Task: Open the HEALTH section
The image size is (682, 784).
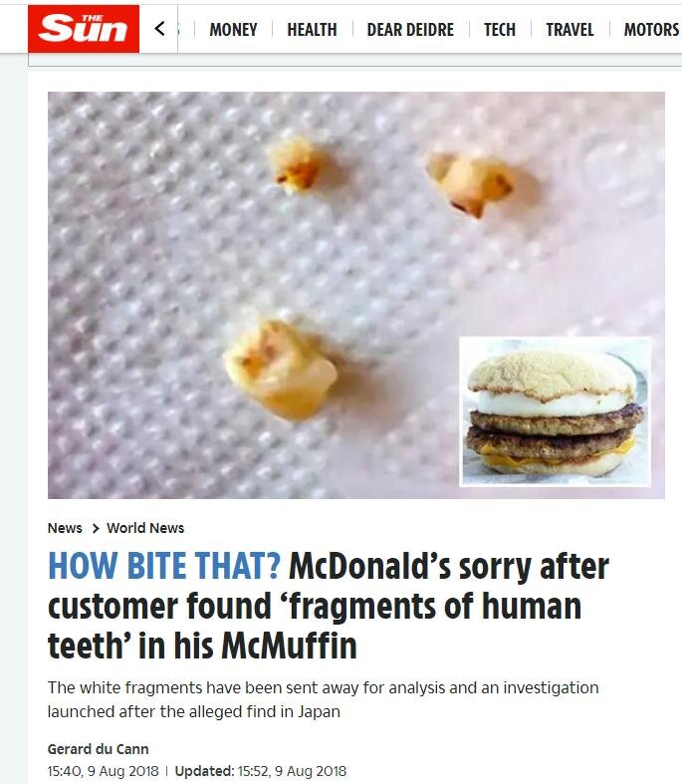Action: click(312, 30)
